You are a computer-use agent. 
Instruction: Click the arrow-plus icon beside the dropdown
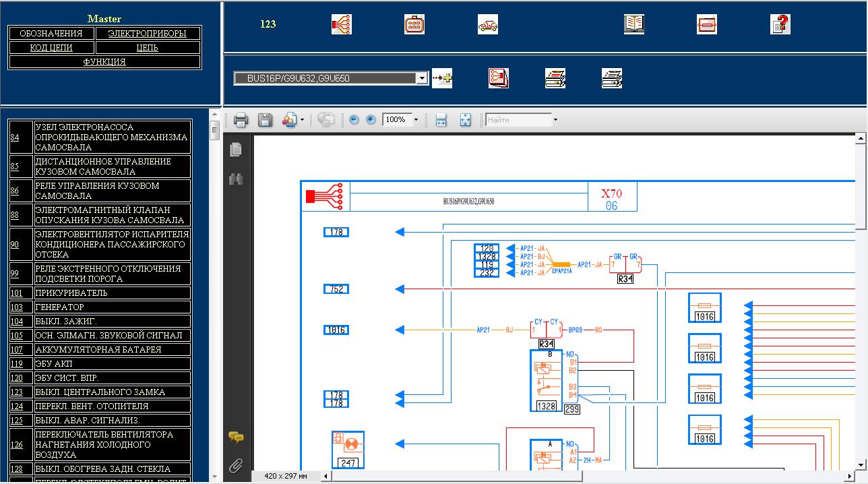[442, 78]
